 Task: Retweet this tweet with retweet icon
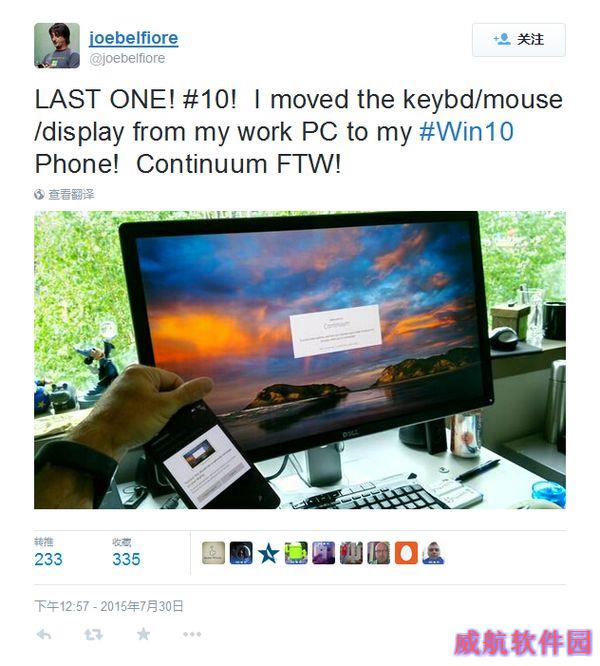93,635
